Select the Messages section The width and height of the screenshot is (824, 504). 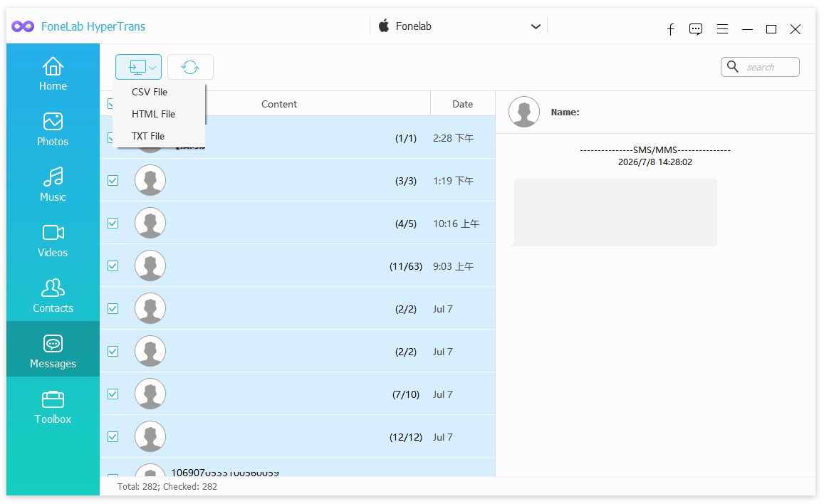click(53, 349)
